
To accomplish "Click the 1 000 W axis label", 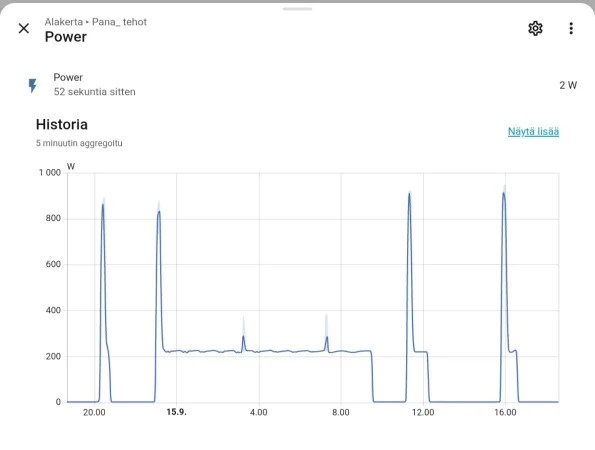I will (50, 173).
